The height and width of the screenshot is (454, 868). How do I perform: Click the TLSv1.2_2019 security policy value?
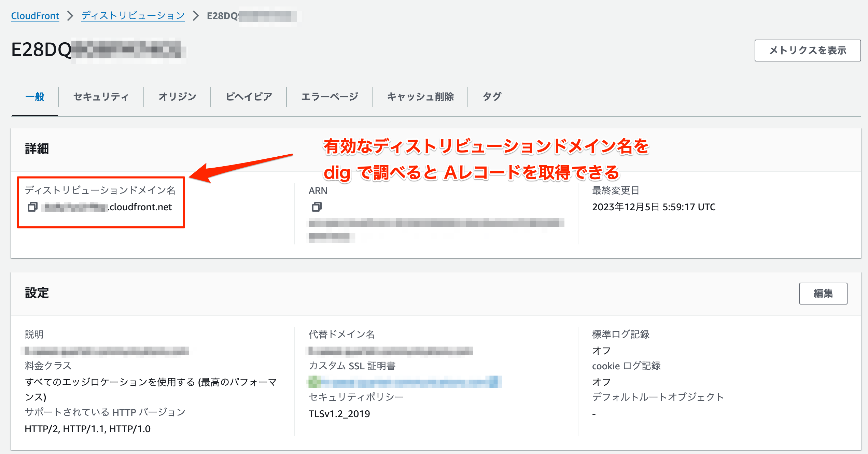pos(339,414)
